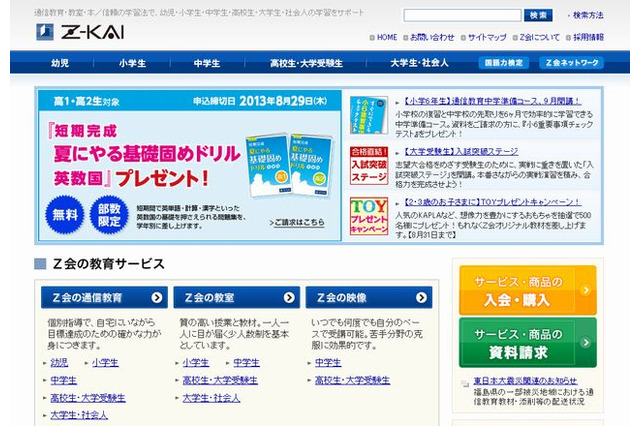Click the TOY プレゼントキャンペーン icon
Viewport: 640px width, 426px height.
coord(369,216)
